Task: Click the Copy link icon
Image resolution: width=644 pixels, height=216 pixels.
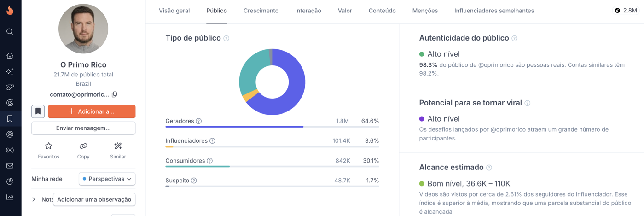Action: 83,146
